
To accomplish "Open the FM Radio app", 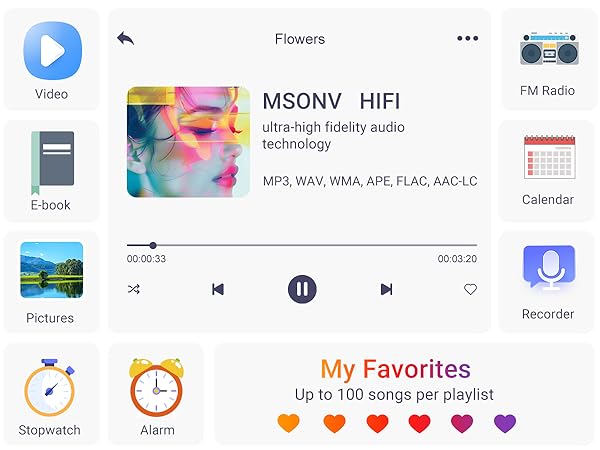I will coord(549,49).
